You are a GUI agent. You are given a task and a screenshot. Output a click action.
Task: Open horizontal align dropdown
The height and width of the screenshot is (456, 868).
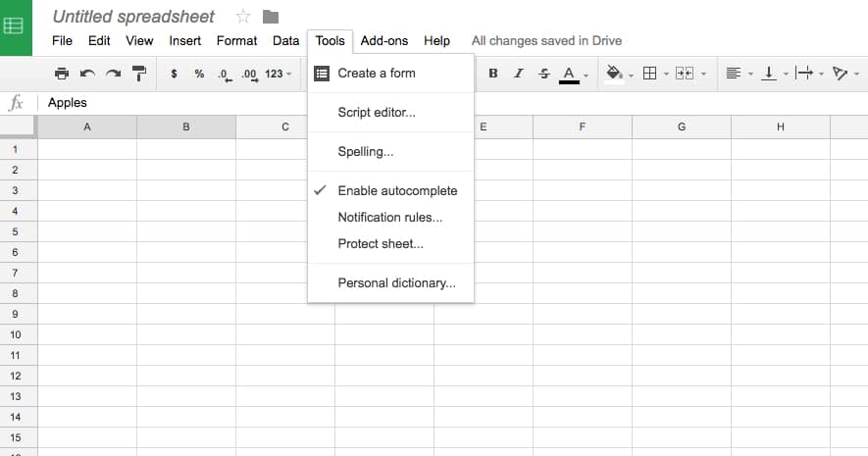(738, 74)
